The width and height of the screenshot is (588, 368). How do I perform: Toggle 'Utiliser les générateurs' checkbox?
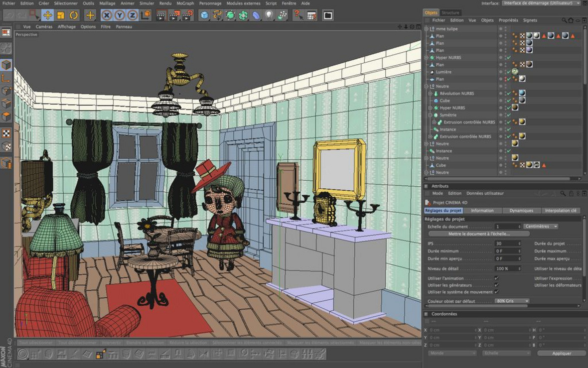tap(496, 285)
